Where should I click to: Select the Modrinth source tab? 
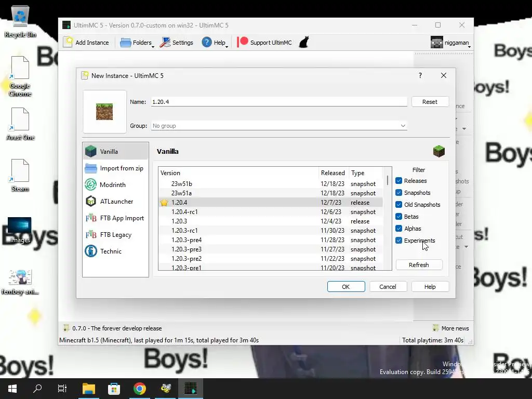pyautogui.click(x=115, y=185)
